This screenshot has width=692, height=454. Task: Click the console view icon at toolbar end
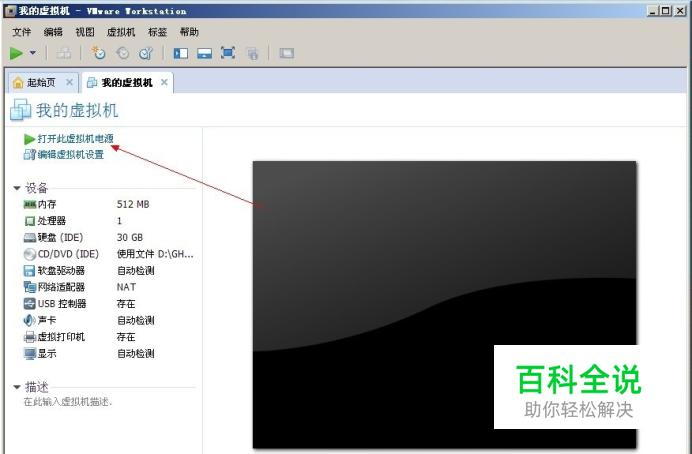[x=286, y=53]
